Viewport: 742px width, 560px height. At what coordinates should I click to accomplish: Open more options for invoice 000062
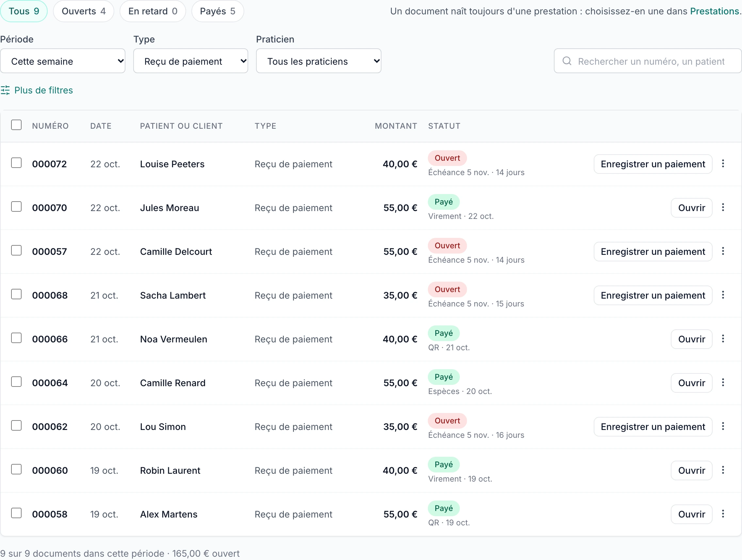[x=723, y=426]
